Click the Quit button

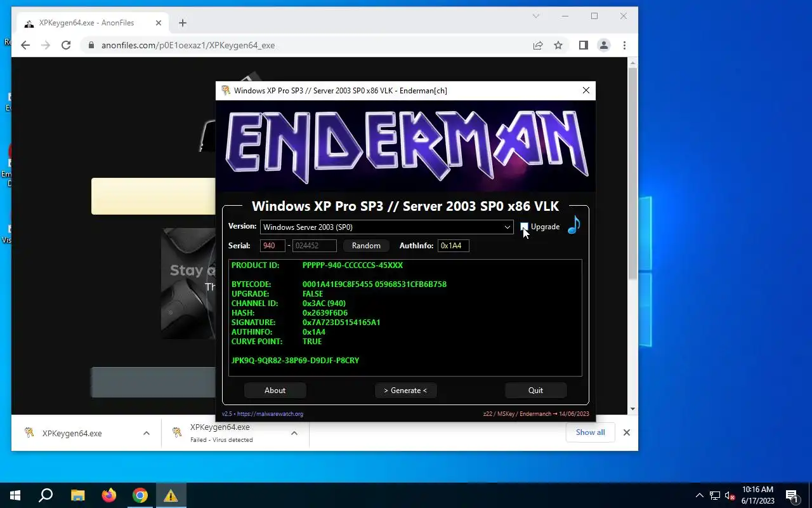[x=535, y=391]
